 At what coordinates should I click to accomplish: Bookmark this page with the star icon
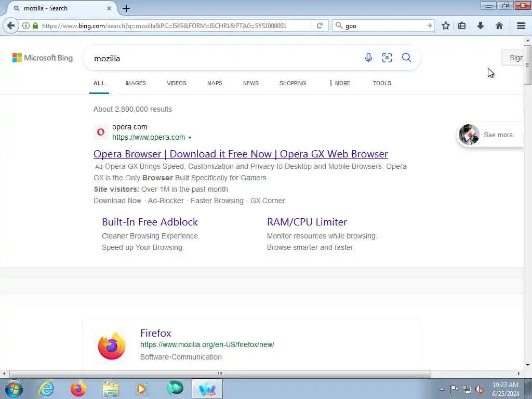point(446,26)
